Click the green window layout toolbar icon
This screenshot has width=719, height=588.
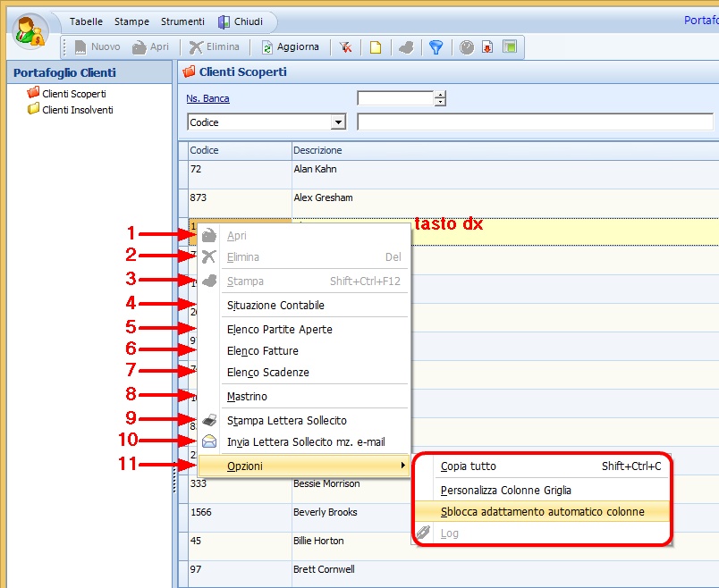click(510, 47)
